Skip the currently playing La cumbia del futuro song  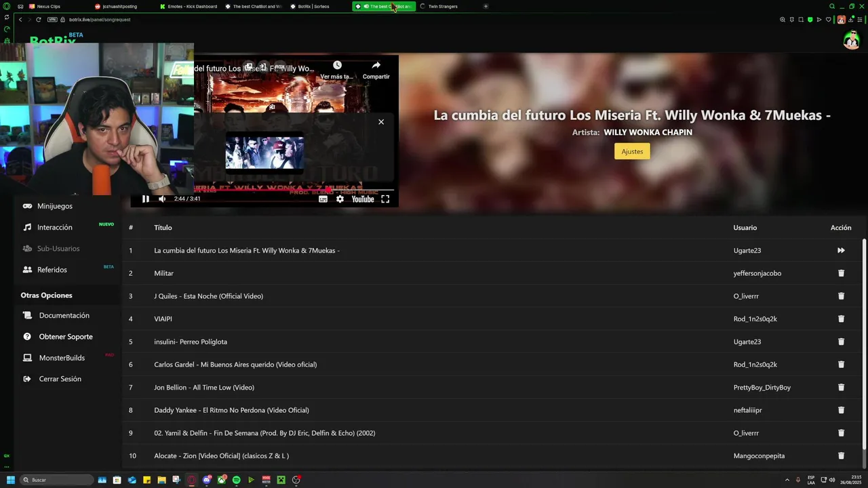841,251
